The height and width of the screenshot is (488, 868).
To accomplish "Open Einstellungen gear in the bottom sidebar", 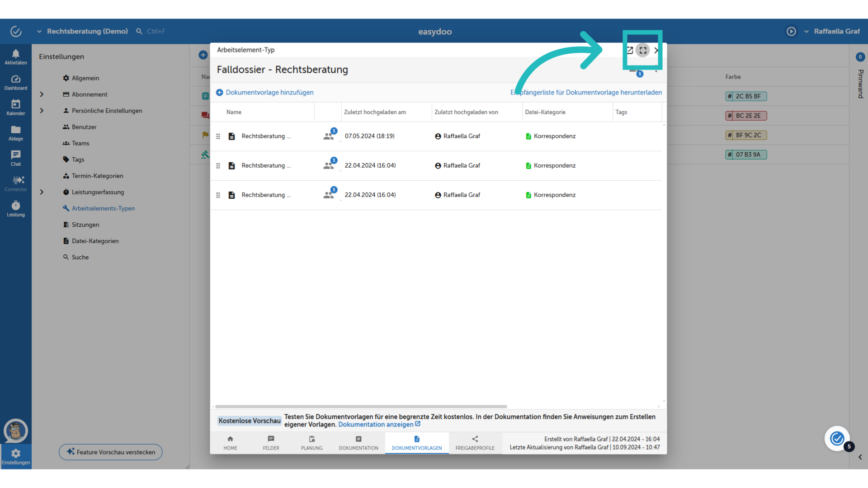I will [x=16, y=457].
